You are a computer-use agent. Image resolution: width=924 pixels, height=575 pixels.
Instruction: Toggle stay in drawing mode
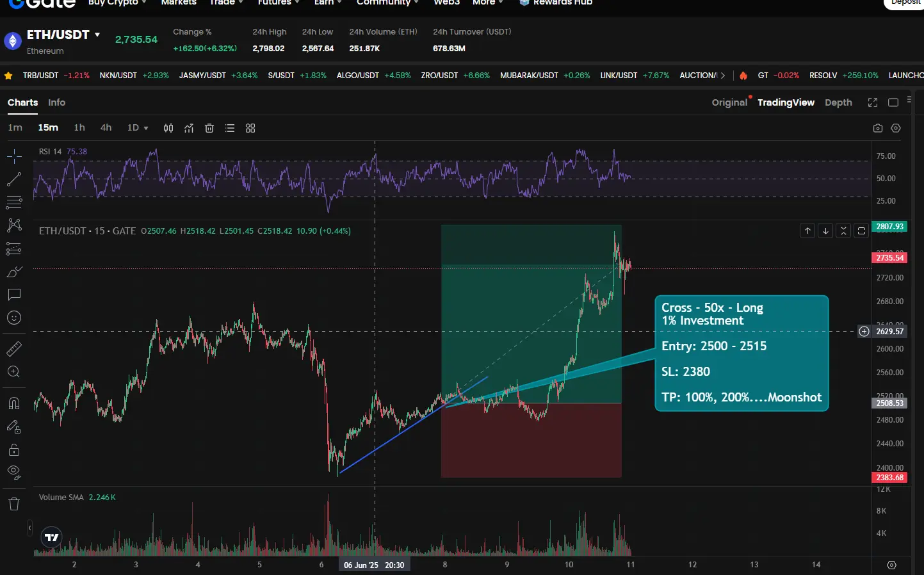(x=14, y=426)
